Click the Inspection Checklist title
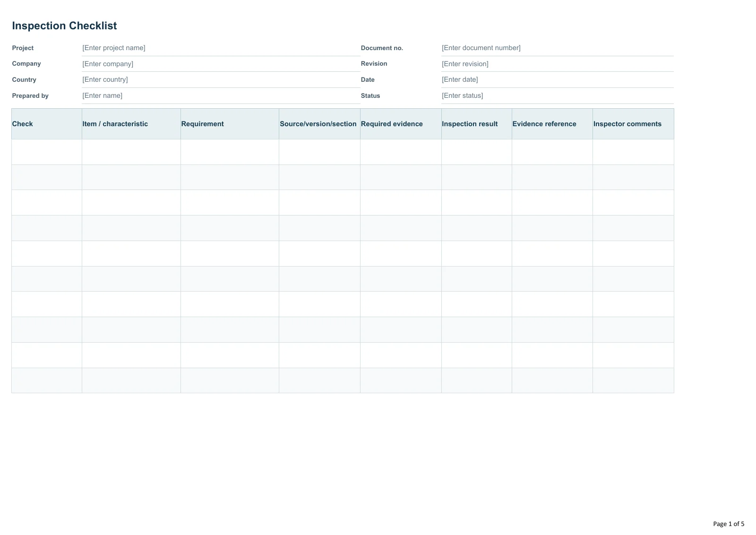This screenshot has height=535, width=756. (x=64, y=26)
